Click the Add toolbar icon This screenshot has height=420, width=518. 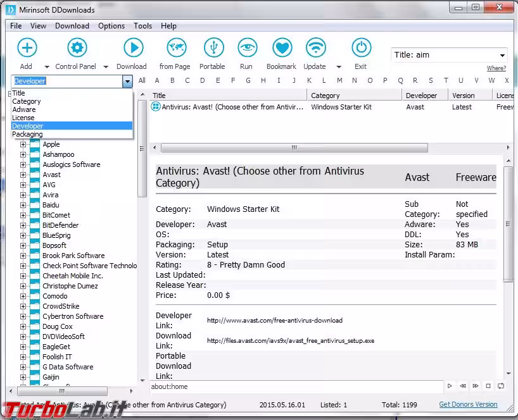click(x=27, y=48)
